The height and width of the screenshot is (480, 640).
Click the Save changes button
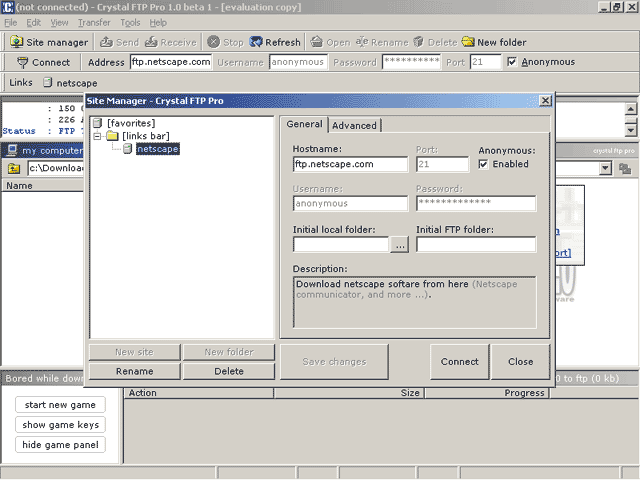(x=334, y=362)
